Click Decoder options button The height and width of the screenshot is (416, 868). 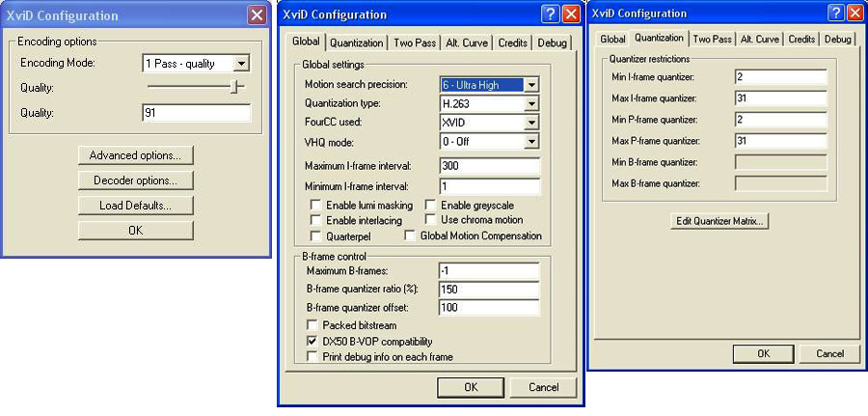point(136,180)
